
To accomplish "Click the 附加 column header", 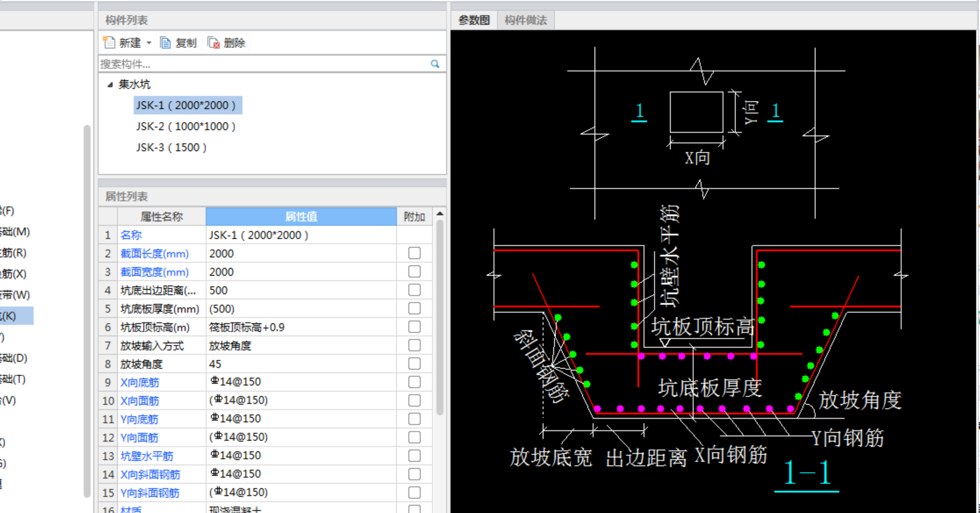I will [x=414, y=216].
